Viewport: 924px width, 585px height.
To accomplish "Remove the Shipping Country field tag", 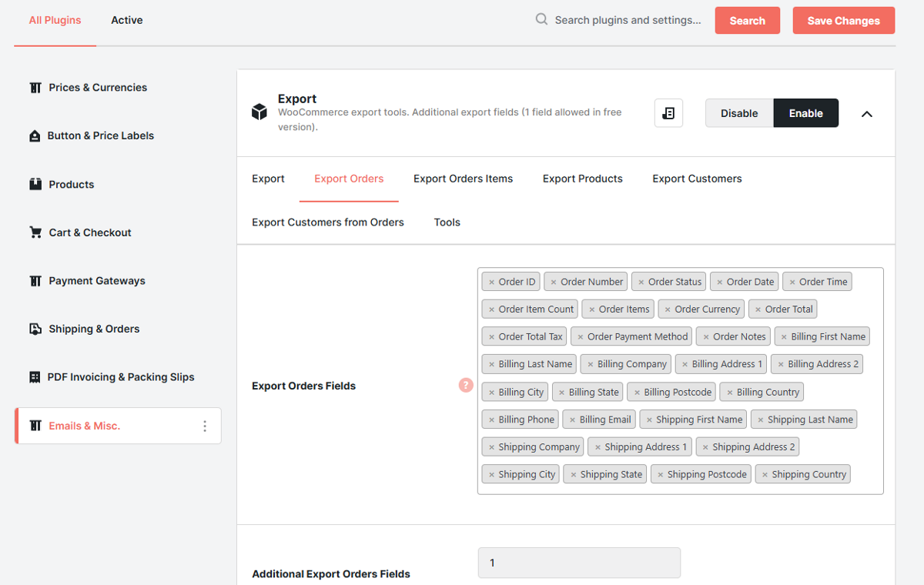I will [x=765, y=475].
